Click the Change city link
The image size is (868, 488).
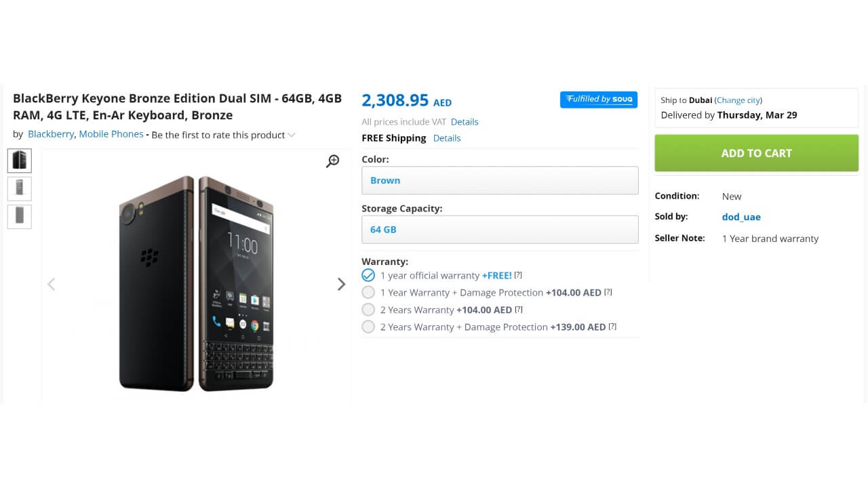[x=738, y=100]
